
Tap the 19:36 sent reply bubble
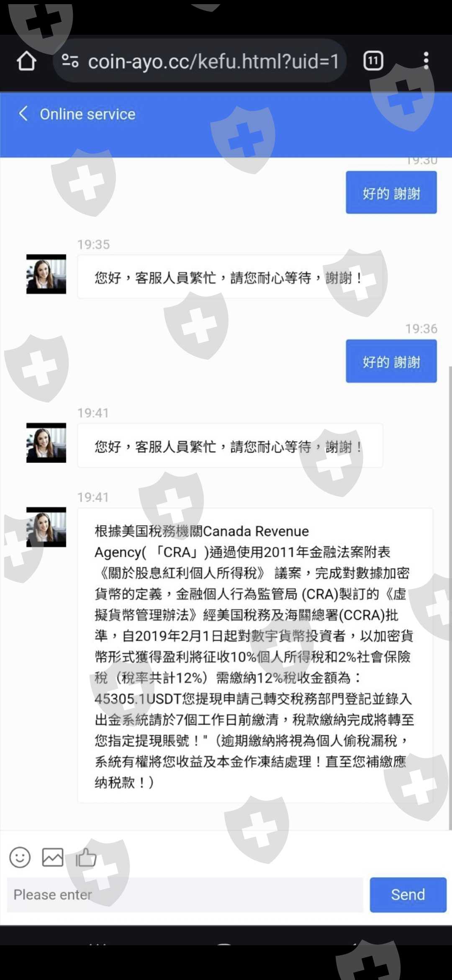(x=391, y=361)
